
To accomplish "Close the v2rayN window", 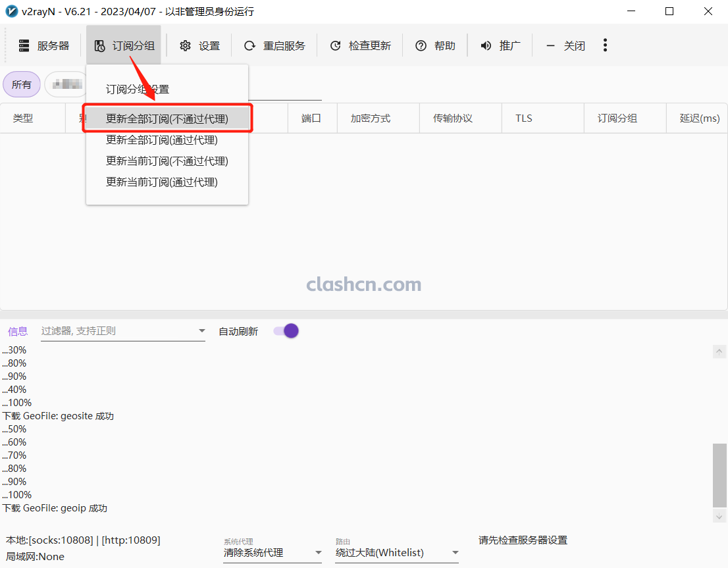I will (x=708, y=11).
